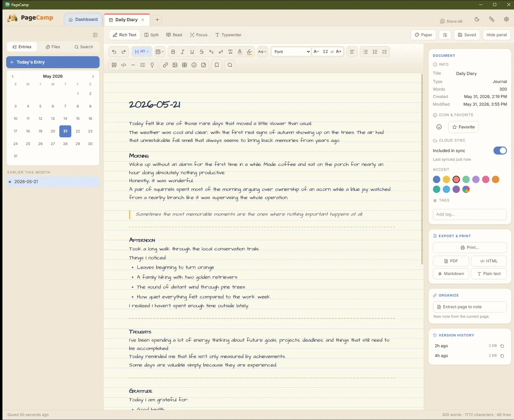Choose a document icon smiley

point(439,127)
